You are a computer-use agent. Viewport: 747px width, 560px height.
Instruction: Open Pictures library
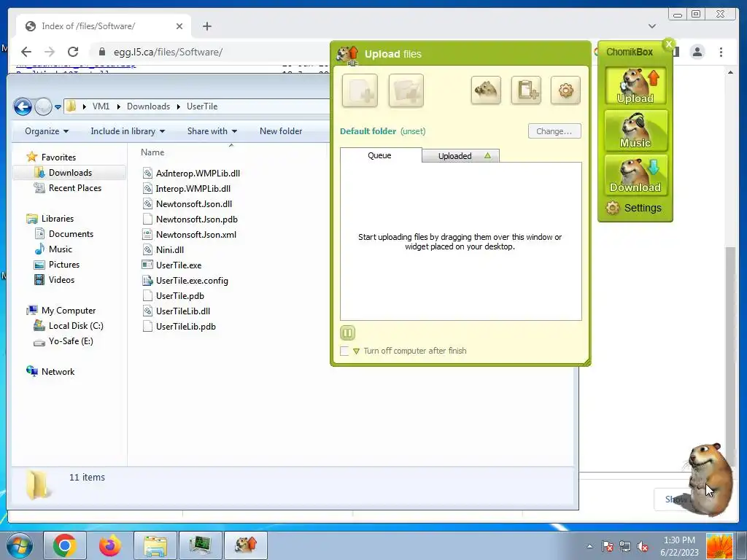[64, 264]
